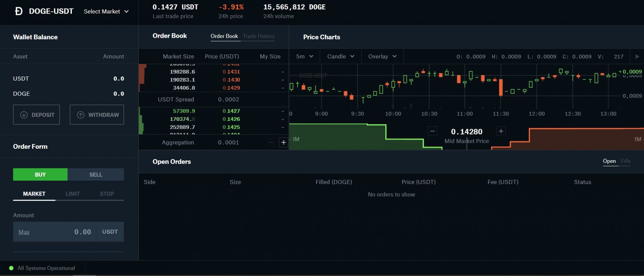644x276 pixels.
Task: Click the minus icon beside Aggregation
Action: (271, 143)
